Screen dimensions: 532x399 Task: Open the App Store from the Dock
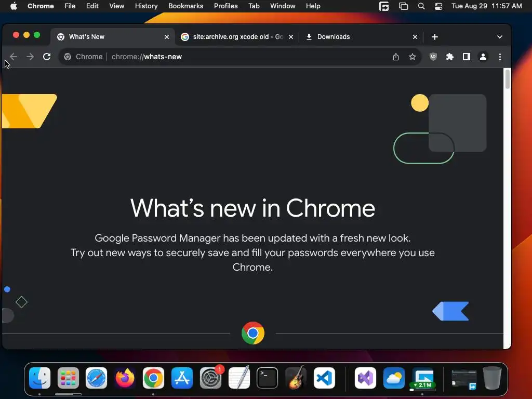tap(182, 378)
